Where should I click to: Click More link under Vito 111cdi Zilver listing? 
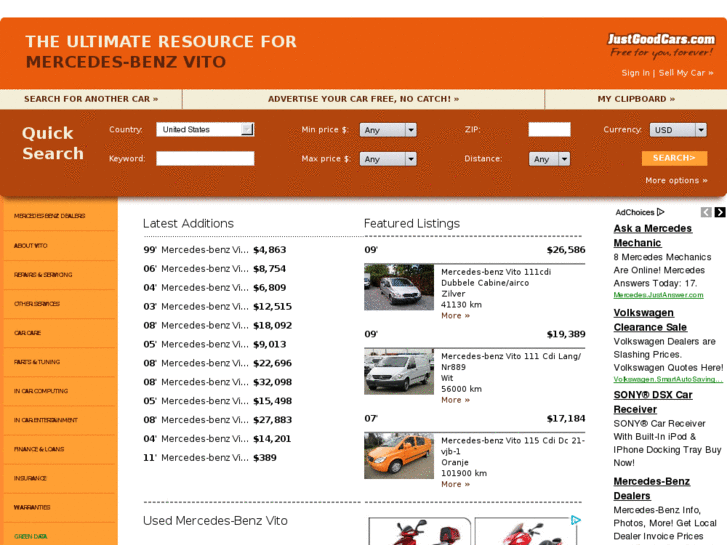point(455,316)
